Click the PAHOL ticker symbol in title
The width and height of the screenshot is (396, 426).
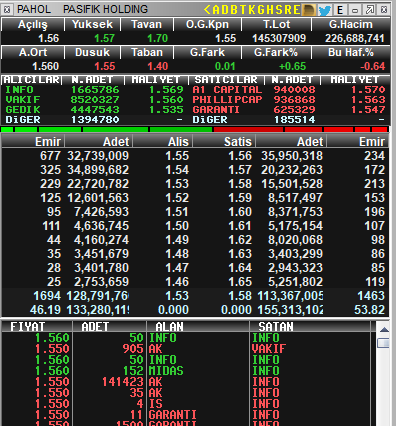pyautogui.click(x=34, y=9)
